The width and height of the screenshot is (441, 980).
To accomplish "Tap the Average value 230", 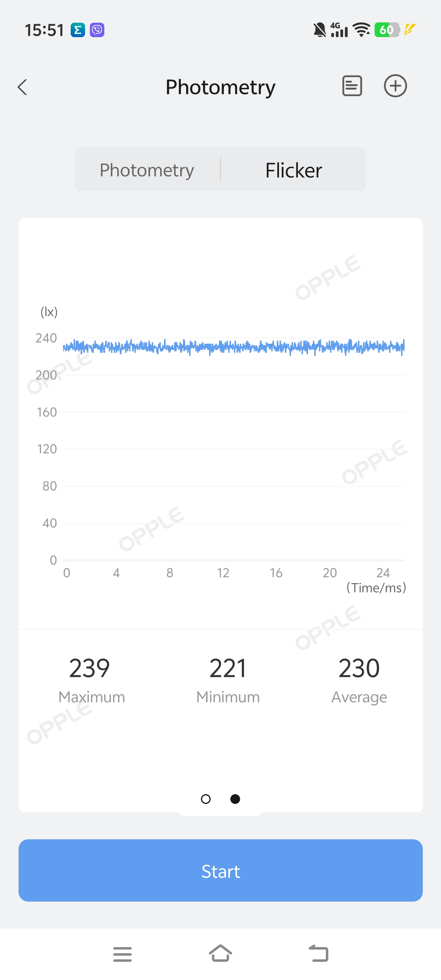I will pos(359,668).
